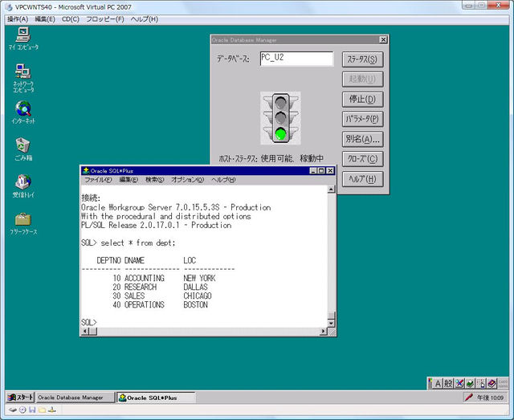The image size is (514, 420).
Task: Switch to Oracle SQL*Plus taskbar button
Action: click(156, 398)
